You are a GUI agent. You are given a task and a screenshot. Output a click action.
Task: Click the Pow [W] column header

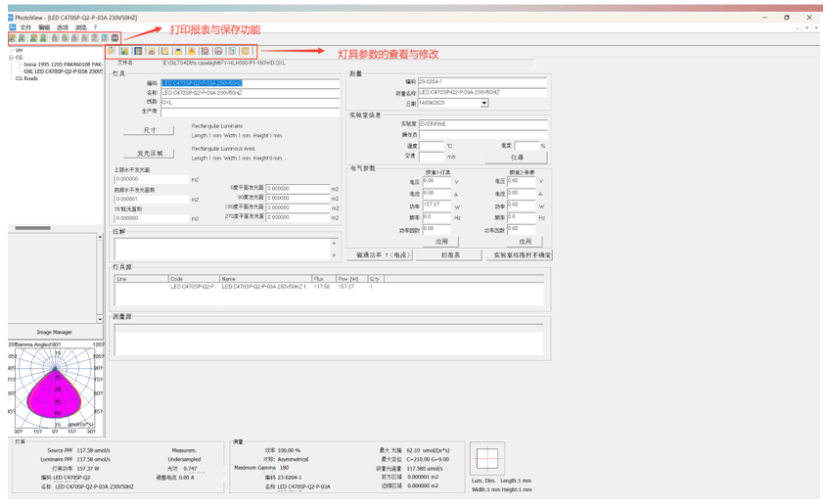(x=352, y=279)
